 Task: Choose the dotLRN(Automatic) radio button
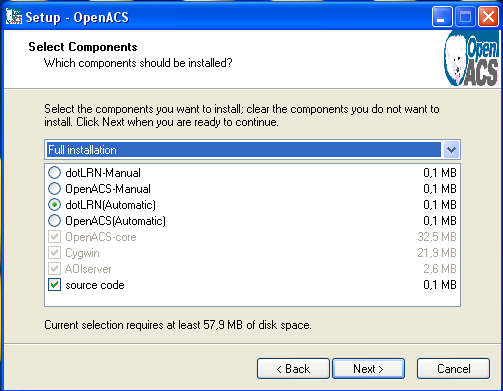point(54,205)
